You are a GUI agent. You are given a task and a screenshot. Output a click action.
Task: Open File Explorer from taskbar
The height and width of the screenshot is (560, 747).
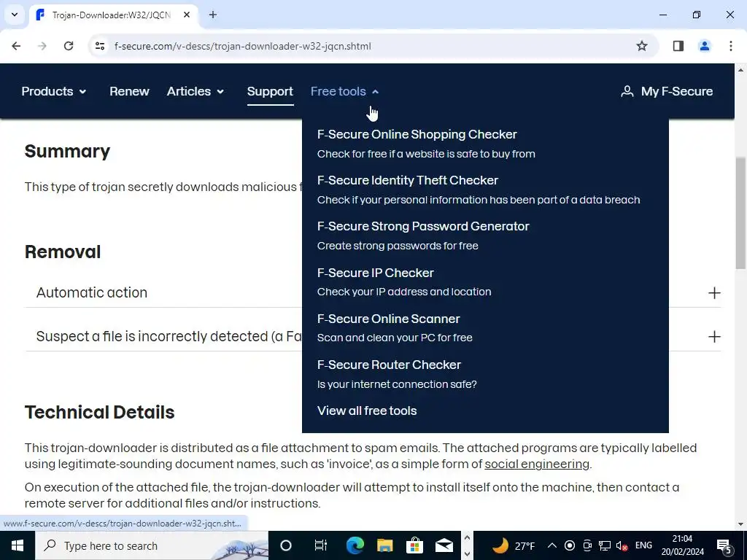[385, 545]
